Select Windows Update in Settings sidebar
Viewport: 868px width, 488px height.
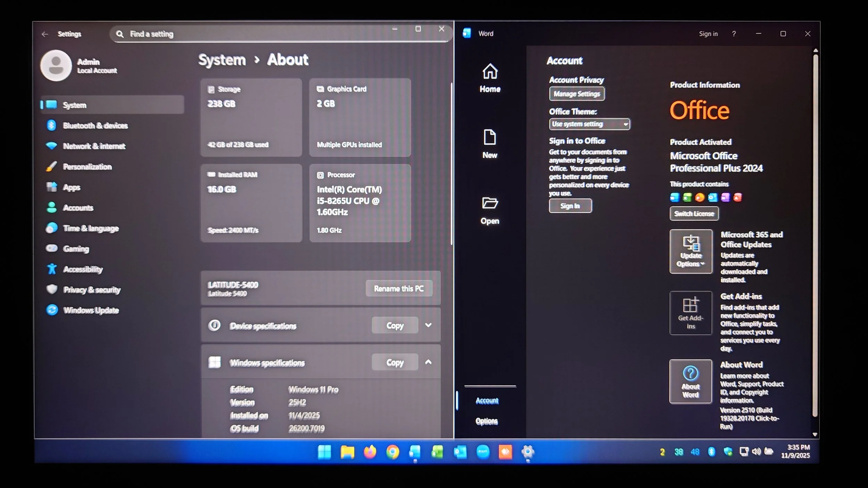tap(91, 310)
